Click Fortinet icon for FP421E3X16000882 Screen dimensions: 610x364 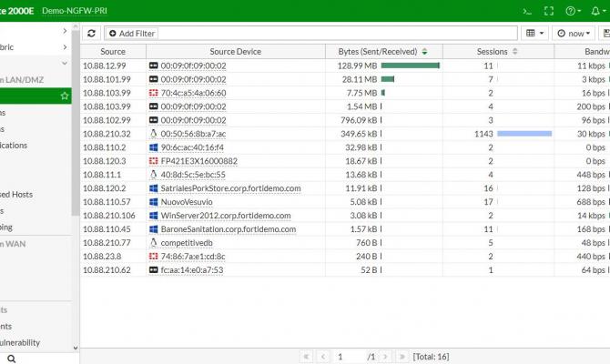154,161
